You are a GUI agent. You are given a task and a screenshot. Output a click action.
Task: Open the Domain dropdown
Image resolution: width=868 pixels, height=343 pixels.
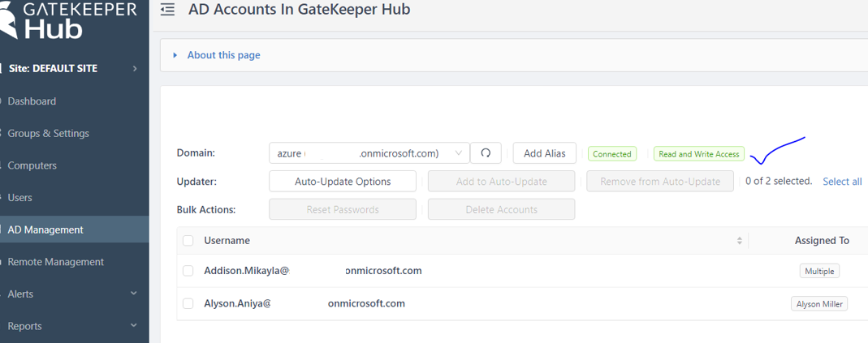[x=369, y=153]
